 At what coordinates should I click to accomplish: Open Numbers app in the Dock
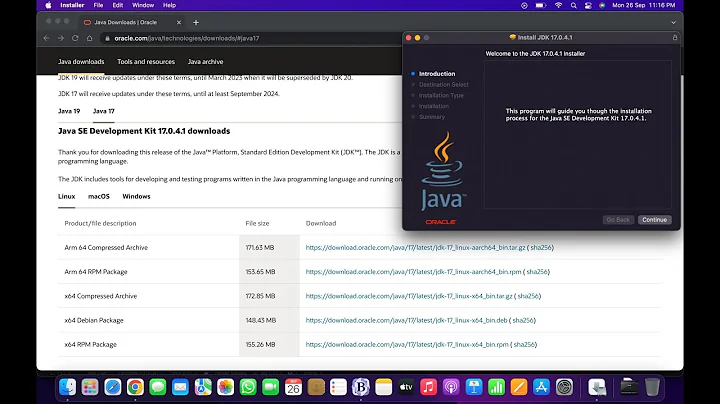(496, 387)
